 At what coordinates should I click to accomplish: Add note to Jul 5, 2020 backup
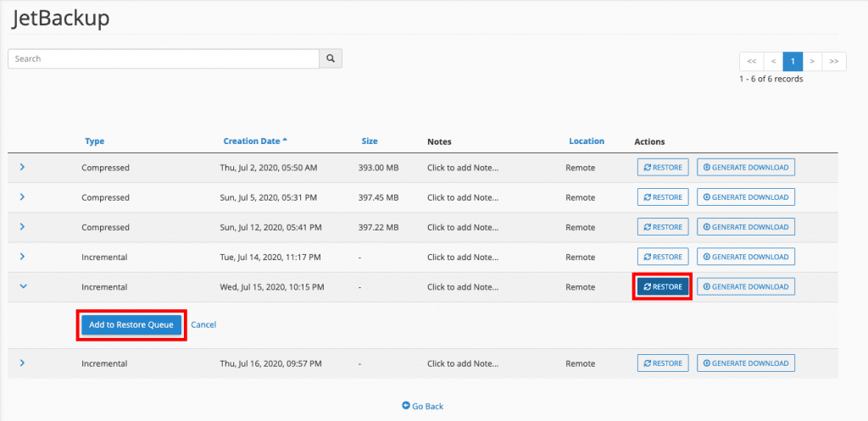pos(463,197)
